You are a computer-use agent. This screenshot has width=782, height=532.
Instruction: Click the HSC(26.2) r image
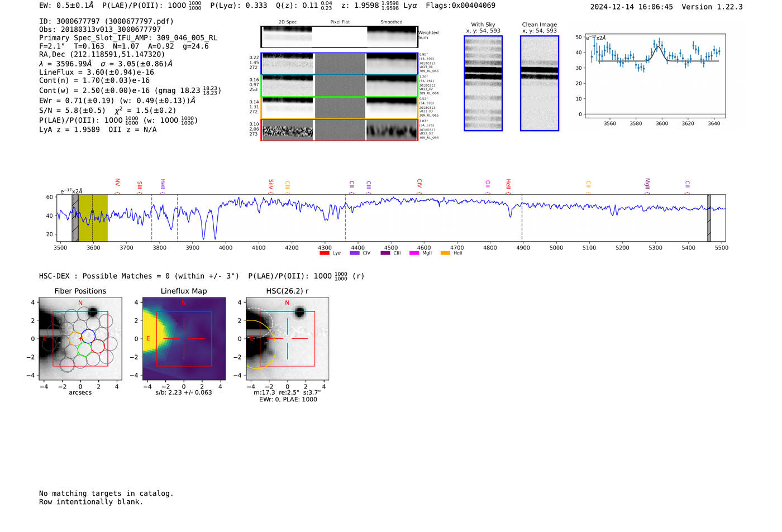click(x=287, y=339)
